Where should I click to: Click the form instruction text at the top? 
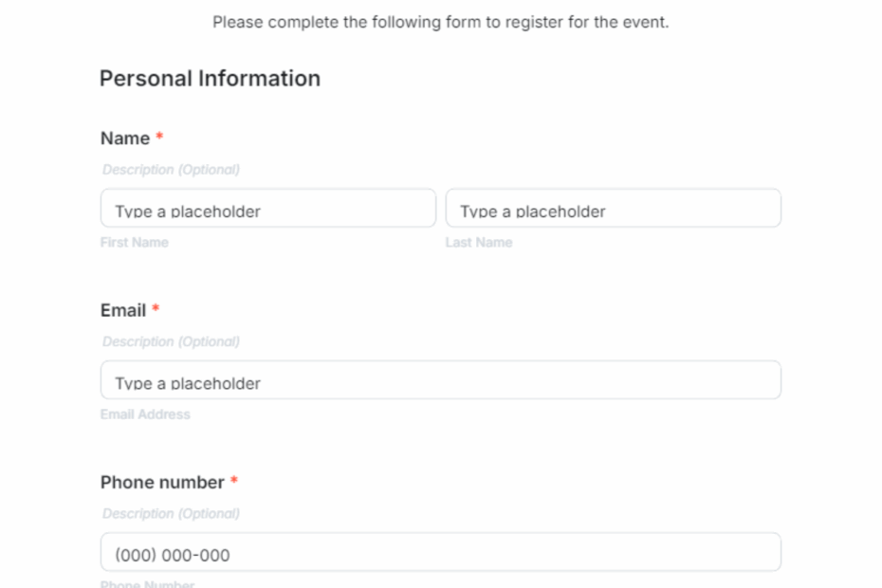tap(440, 22)
